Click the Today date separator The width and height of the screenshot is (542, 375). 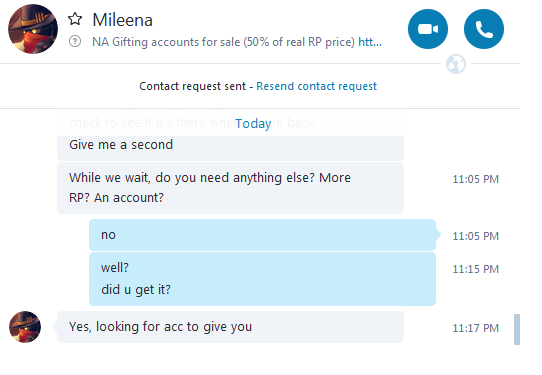(253, 123)
